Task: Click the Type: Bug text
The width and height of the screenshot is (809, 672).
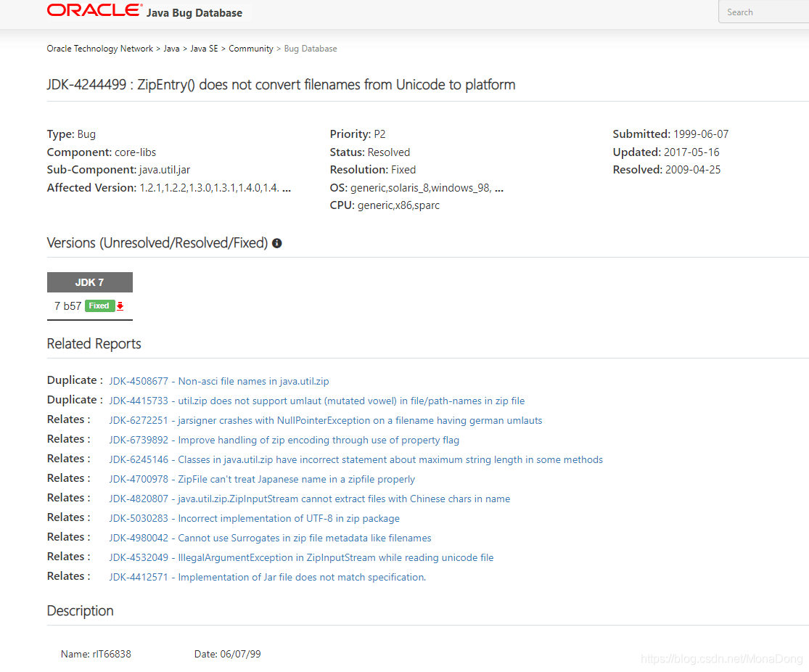Action: pyautogui.click(x=71, y=134)
